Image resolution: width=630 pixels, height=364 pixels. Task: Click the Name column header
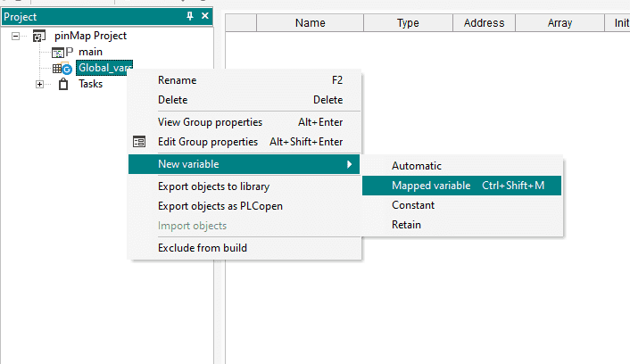[x=310, y=23]
